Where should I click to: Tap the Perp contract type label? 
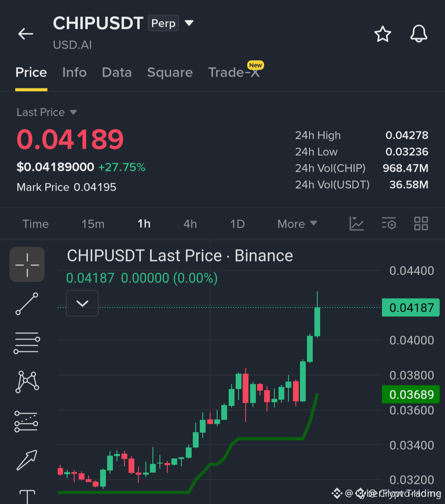pos(164,23)
